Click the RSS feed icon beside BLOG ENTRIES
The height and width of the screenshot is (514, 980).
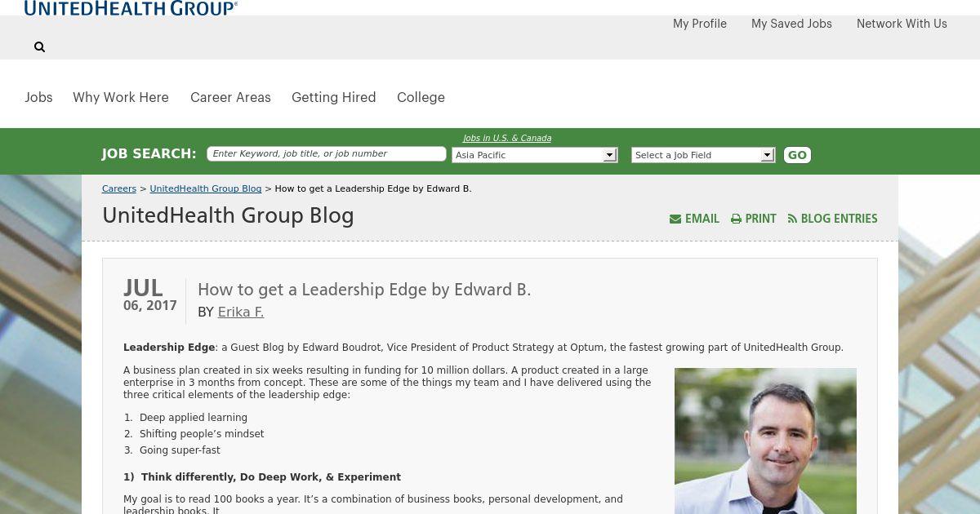[792, 219]
